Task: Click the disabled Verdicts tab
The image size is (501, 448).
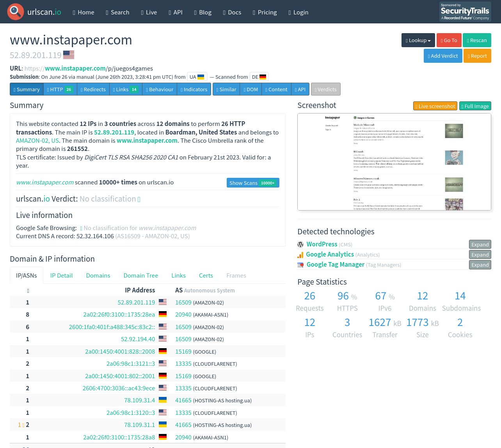Action: [326, 89]
